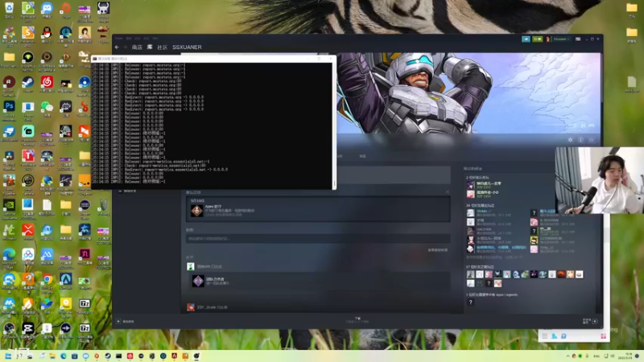Select the WeChat desktop icon
Viewport: 644px width, 362px height.
coord(47,107)
